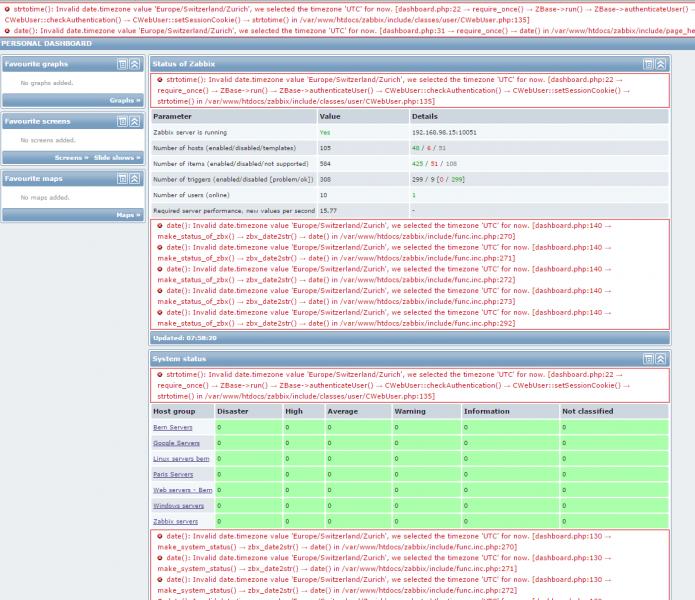The width and height of the screenshot is (695, 600).
Task: Click the 'Yes' server running value
Action: click(x=324, y=132)
